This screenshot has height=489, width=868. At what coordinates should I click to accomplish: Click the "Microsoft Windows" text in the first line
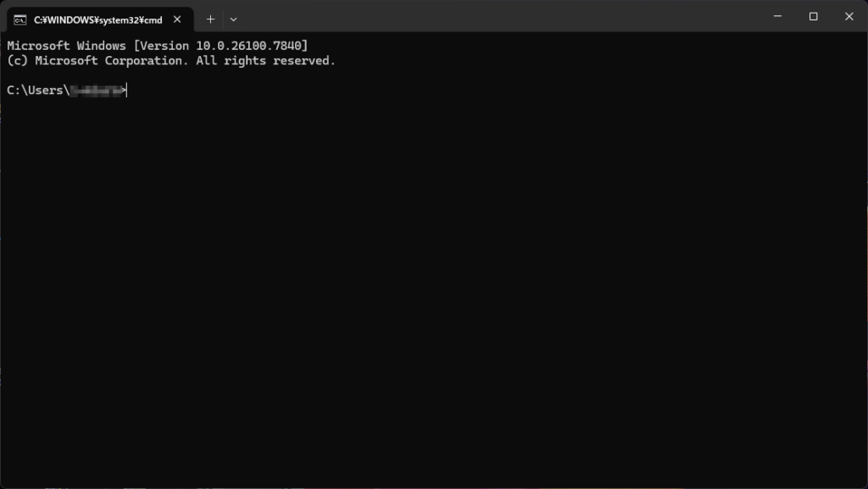pos(66,46)
